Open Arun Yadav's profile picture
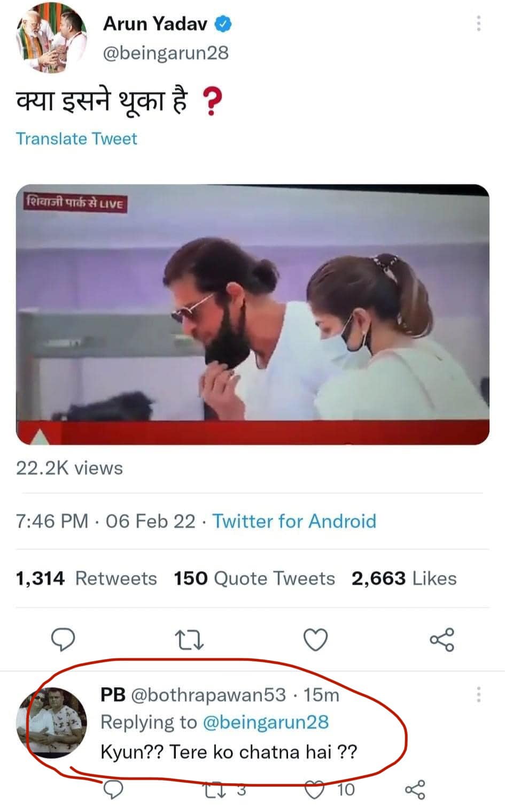Viewport: 505px width, 812px height. (52, 38)
